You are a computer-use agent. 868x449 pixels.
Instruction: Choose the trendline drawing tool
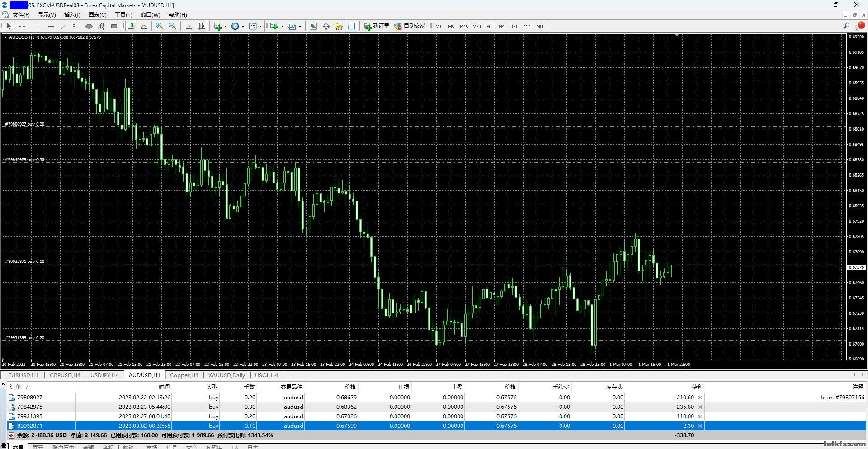(64, 26)
